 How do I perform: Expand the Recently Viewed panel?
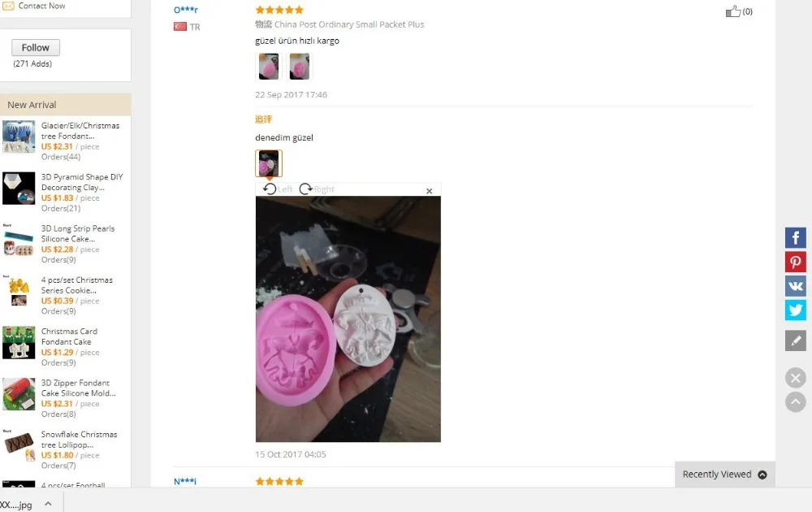click(724, 474)
